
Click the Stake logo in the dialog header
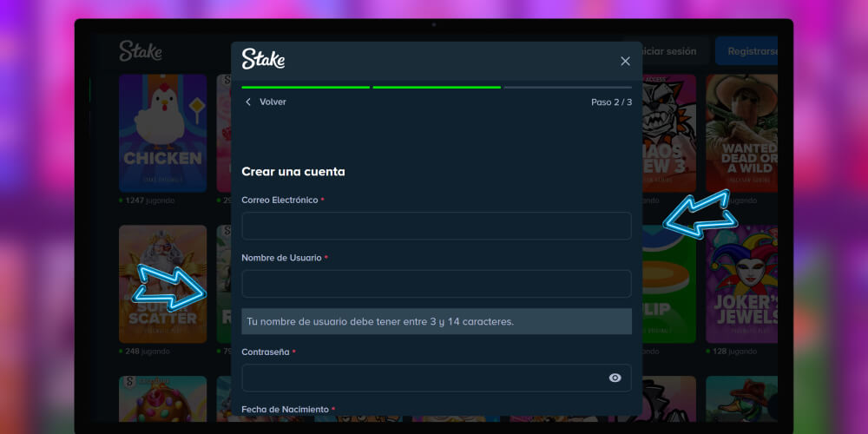(263, 60)
